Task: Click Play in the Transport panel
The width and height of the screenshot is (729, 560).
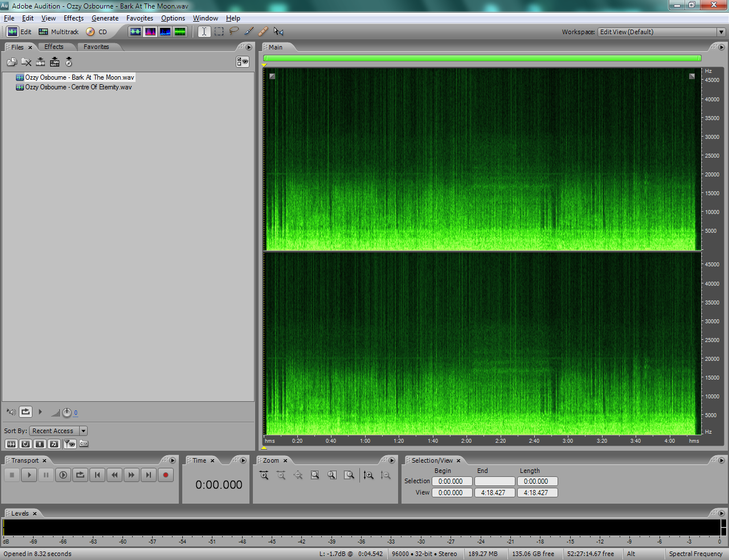Action: [x=29, y=475]
